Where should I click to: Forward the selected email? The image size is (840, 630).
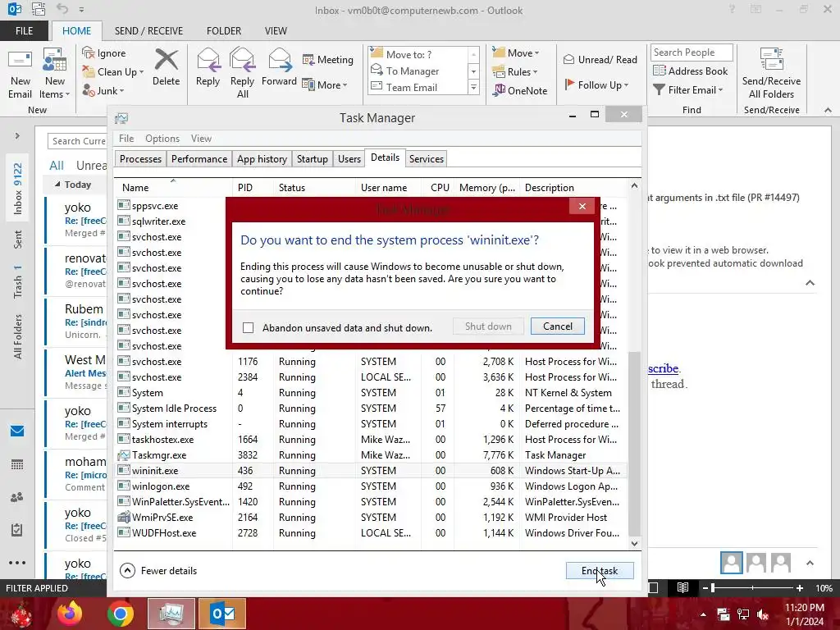(x=279, y=67)
